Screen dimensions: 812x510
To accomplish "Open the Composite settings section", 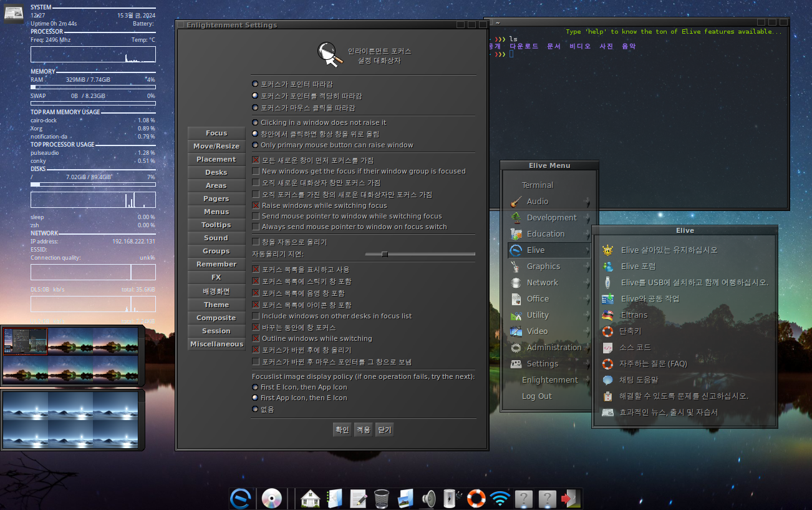I will 216,318.
